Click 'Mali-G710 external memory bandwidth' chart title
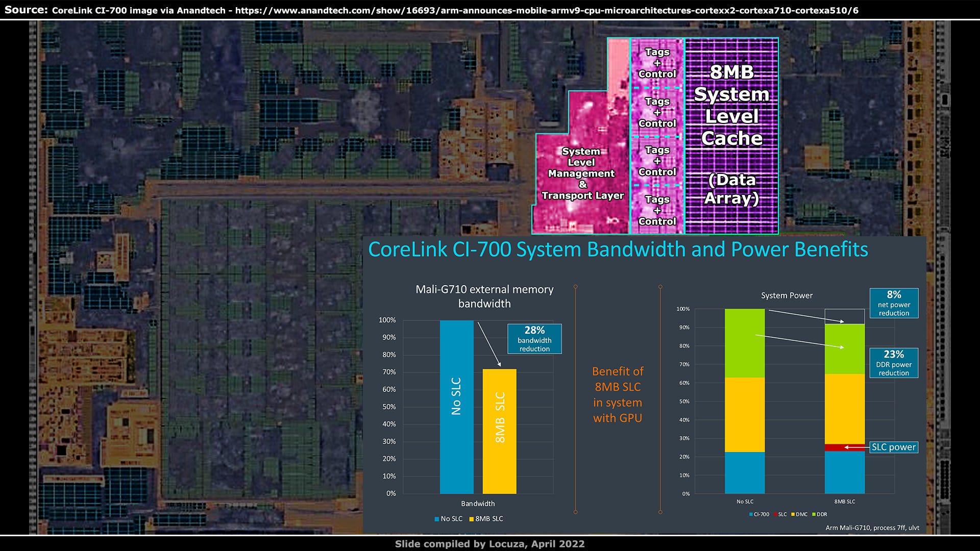Viewport: 980px width, 551px height. click(484, 296)
